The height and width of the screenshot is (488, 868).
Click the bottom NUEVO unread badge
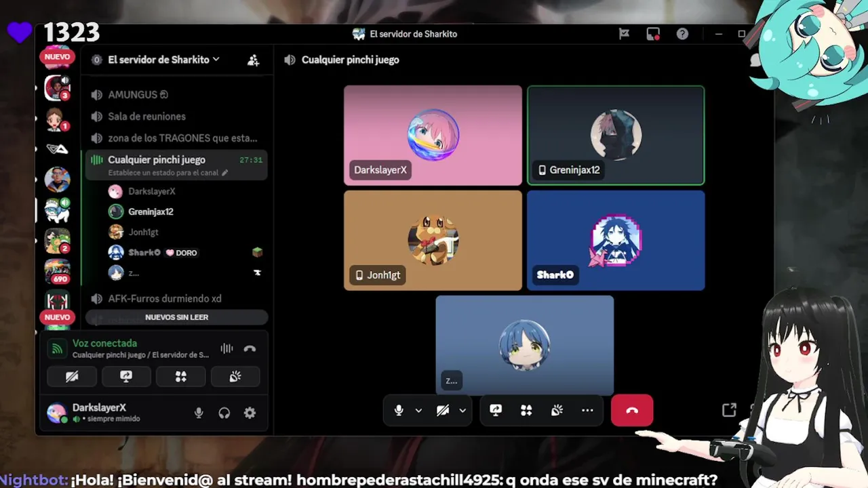[57, 317]
